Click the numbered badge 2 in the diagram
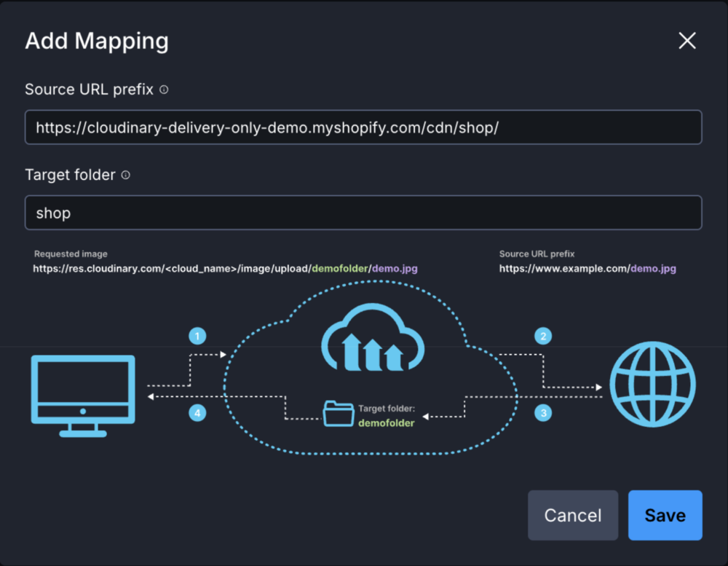The width and height of the screenshot is (728, 566). point(543,336)
